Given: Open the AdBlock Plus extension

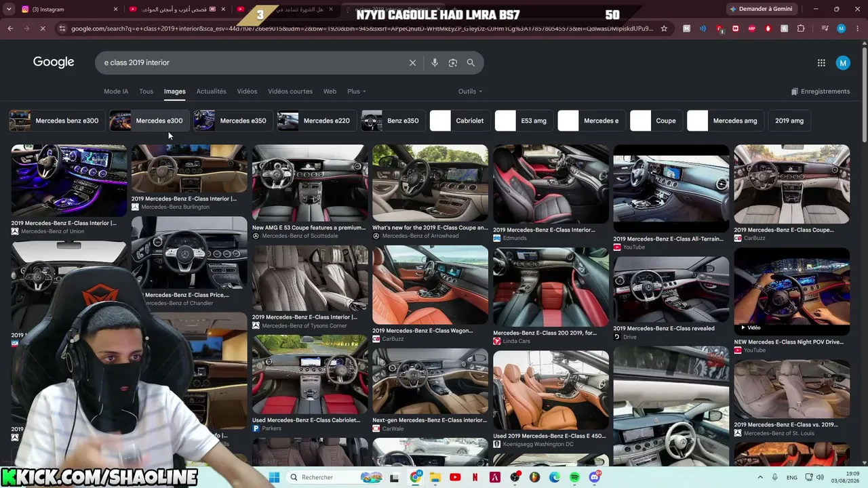Looking at the screenshot, I should coord(752,28).
